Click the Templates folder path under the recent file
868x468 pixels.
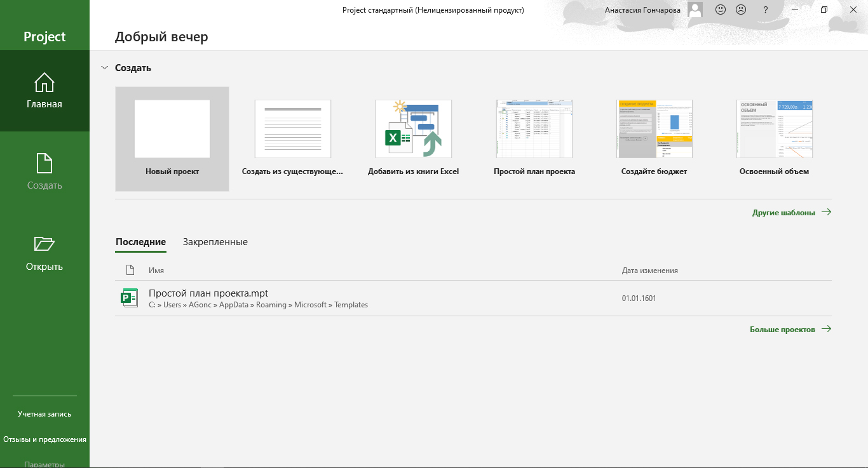351,305
